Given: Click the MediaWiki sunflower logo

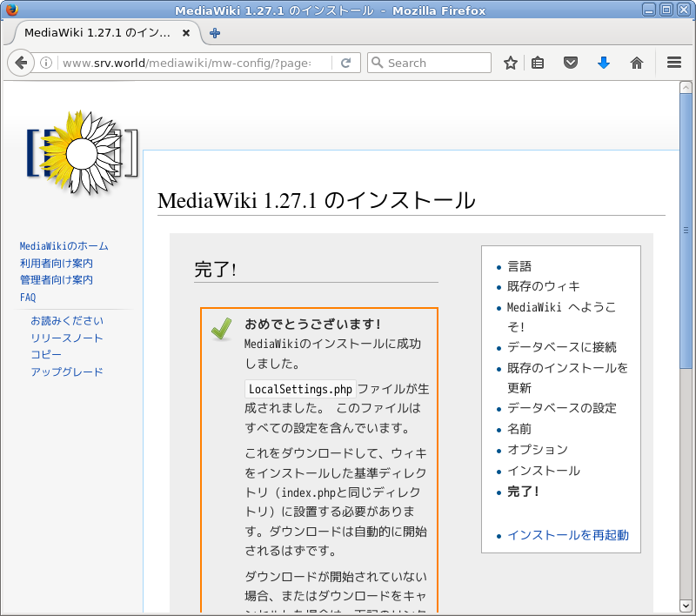Looking at the screenshot, I should click(82, 151).
